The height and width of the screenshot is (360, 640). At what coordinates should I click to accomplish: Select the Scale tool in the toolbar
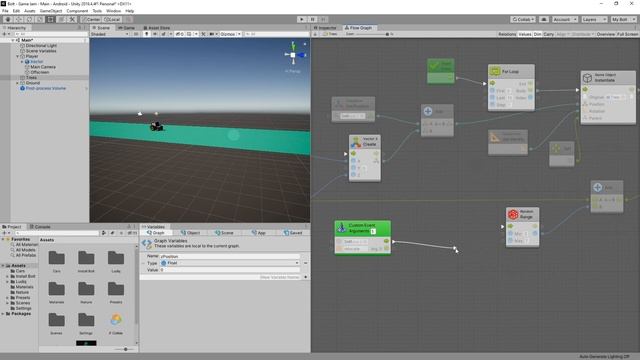40,19
